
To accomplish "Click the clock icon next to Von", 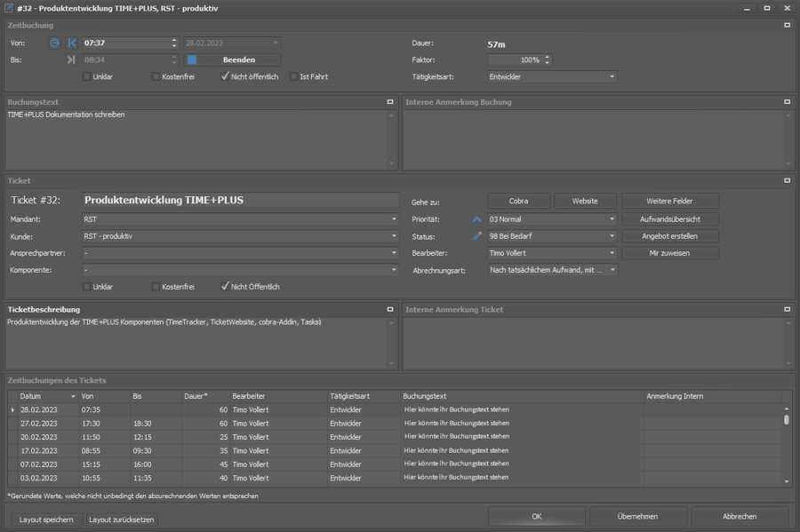I will [54, 44].
